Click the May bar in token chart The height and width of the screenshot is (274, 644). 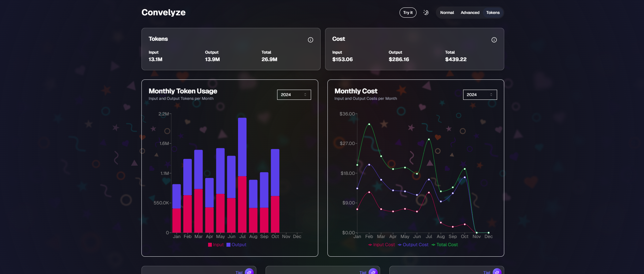[220, 190]
